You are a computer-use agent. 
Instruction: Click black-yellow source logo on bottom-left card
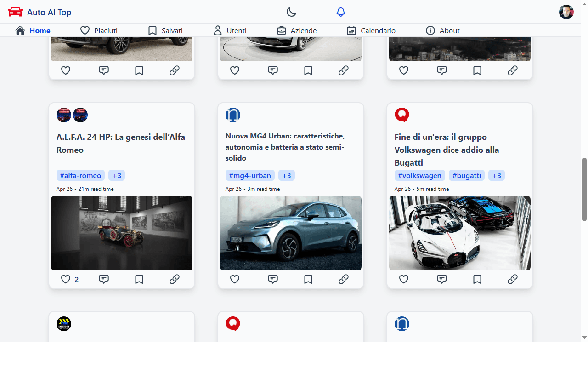click(x=64, y=324)
